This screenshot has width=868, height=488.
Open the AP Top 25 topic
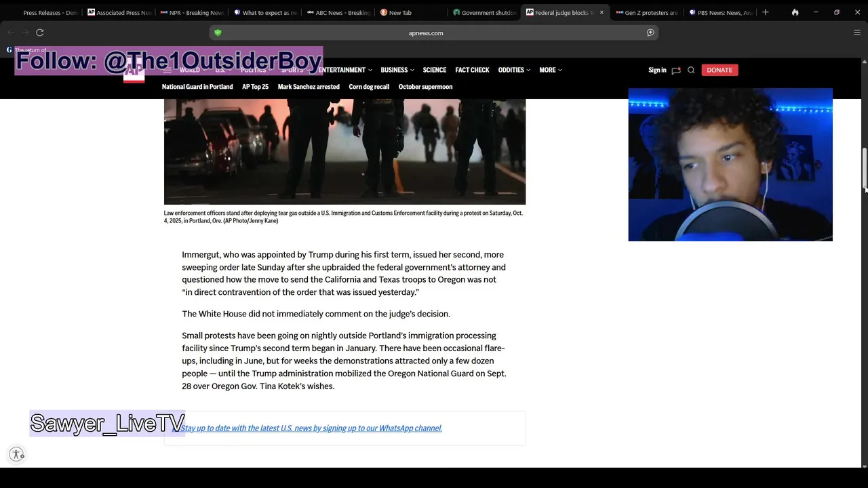coord(255,87)
